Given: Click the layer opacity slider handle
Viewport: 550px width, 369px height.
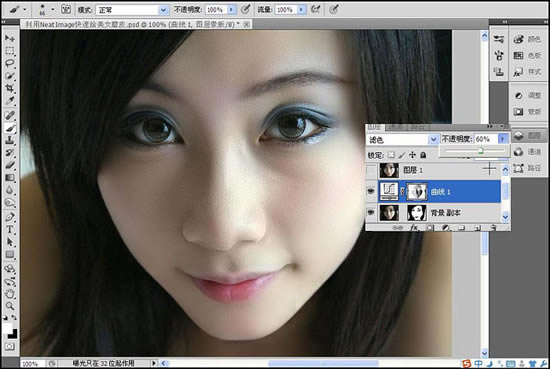Looking at the screenshot, I should click(481, 151).
